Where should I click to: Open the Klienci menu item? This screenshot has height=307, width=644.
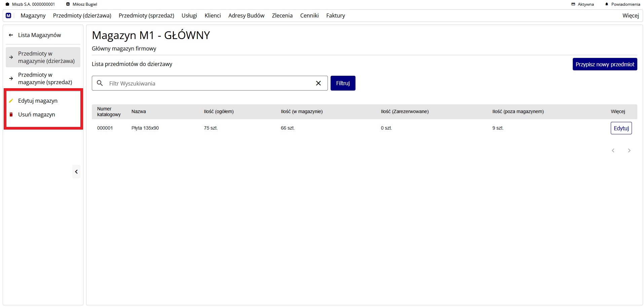coord(213,15)
